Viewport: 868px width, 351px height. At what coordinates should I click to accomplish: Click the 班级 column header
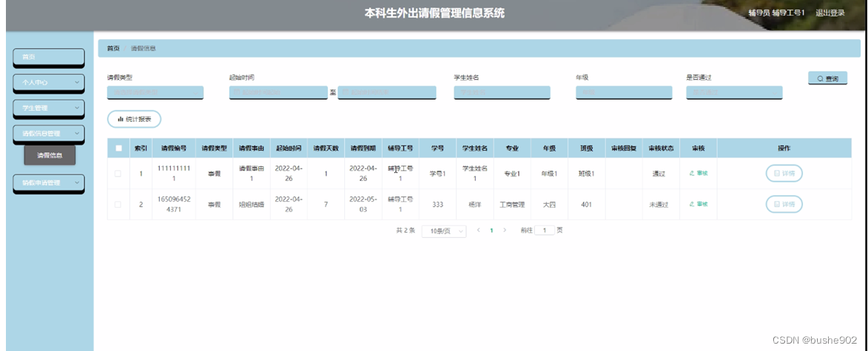pos(587,149)
